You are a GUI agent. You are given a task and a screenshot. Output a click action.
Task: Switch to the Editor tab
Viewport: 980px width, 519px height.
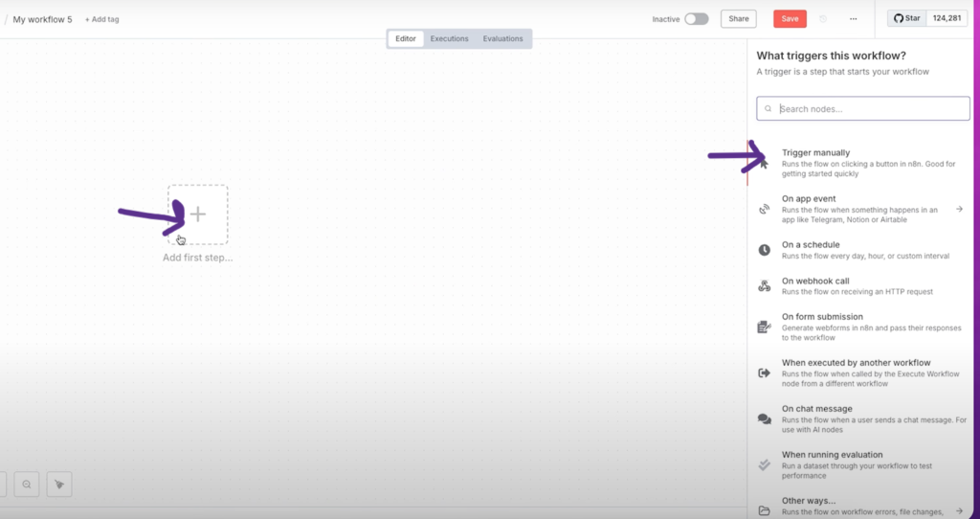pos(406,38)
